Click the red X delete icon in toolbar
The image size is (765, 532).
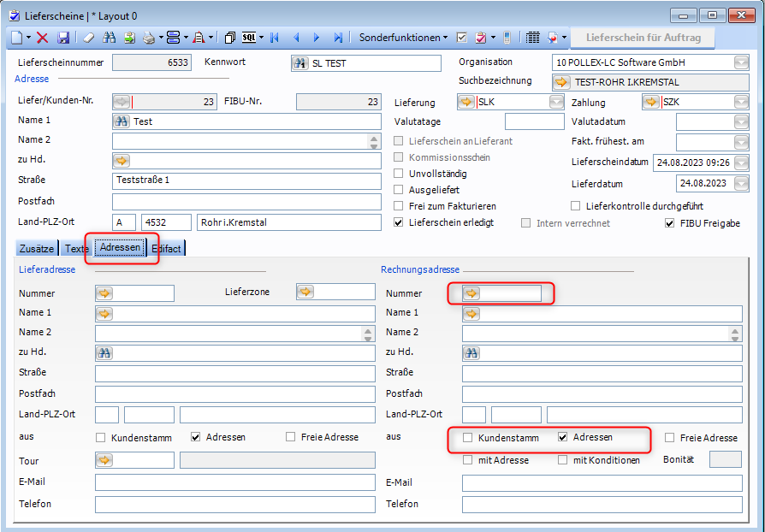pos(43,38)
